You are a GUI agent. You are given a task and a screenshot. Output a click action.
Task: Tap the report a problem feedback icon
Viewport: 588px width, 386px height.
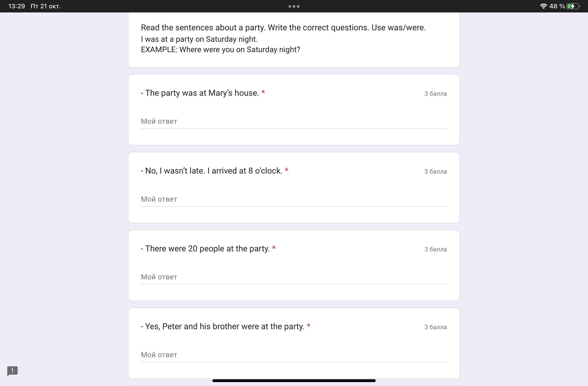click(x=12, y=371)
